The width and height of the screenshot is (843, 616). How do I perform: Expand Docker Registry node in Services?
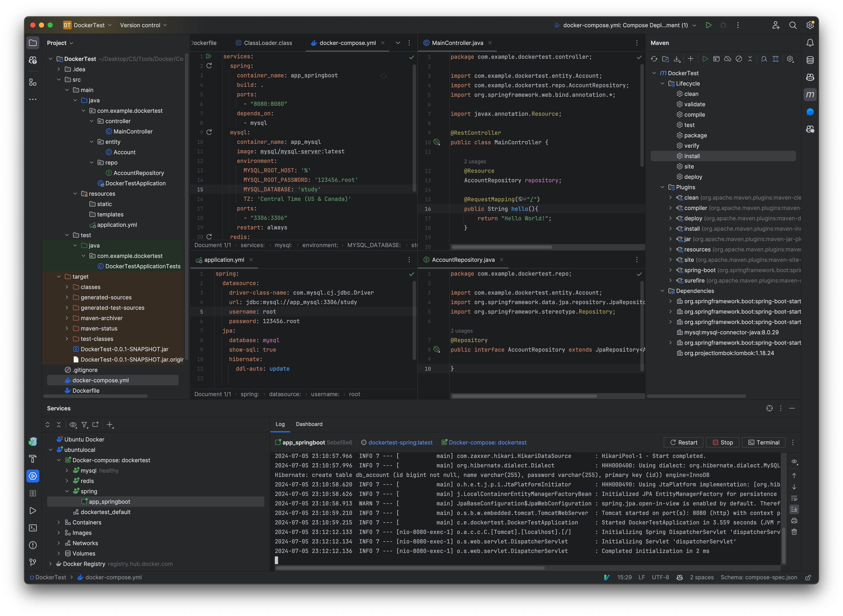(x=50, y=564)
